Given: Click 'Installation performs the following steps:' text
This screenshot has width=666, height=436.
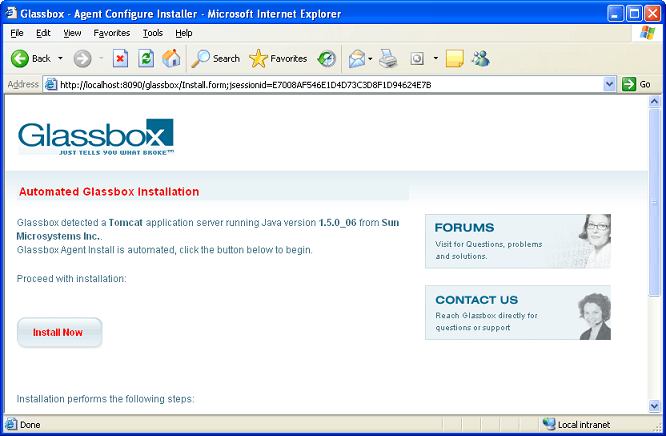Looking at the screenshot, I should 105,399.
